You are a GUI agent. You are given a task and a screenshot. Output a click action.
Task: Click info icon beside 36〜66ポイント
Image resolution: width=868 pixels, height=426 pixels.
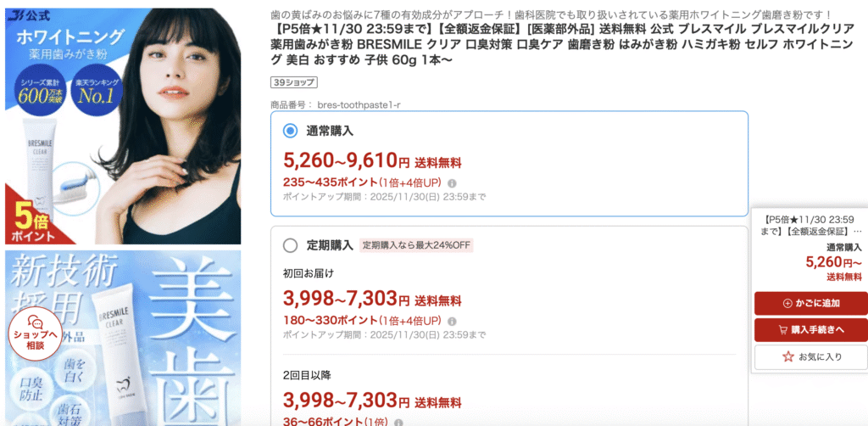click(395, 422)
